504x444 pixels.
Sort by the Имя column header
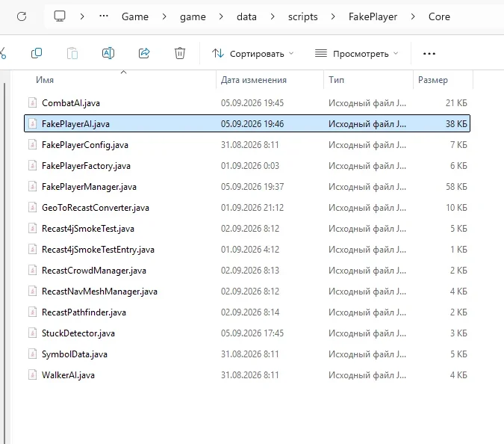click(x=45, y=79)
